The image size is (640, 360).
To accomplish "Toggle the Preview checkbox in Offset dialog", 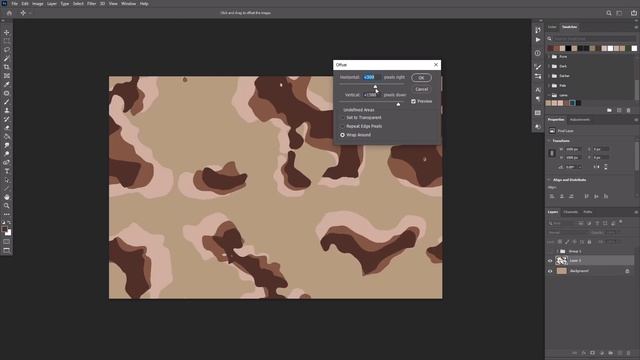I will (413, 101).
